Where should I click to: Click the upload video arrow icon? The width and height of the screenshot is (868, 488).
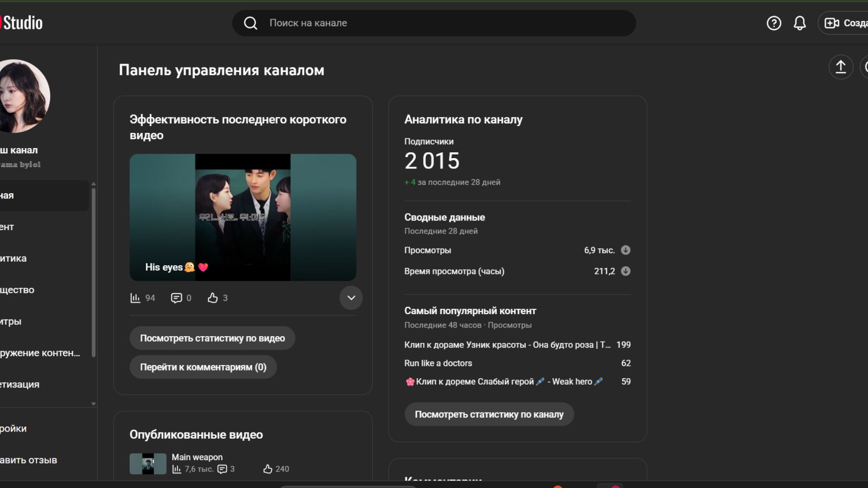[x=840, y=67]
